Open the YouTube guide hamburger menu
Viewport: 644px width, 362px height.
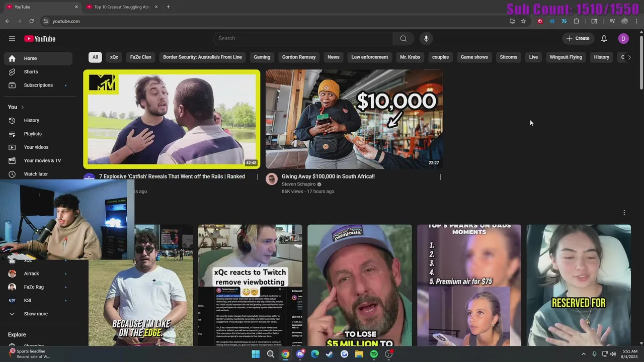pyautogui.click(x=12, y=39)
